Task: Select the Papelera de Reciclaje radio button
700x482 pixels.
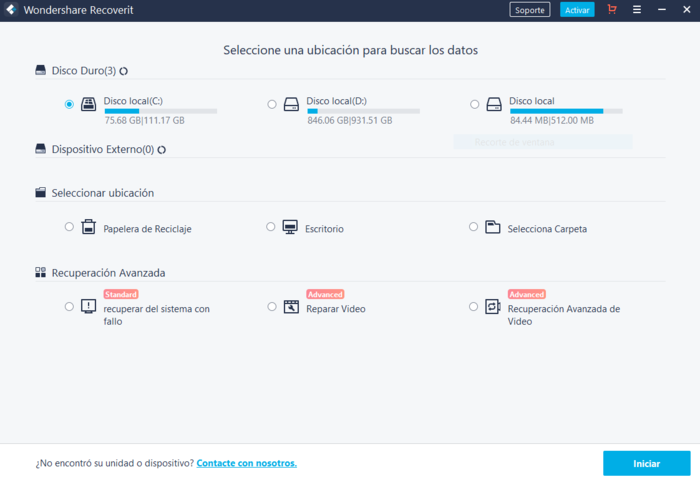Action: (69, 227)
